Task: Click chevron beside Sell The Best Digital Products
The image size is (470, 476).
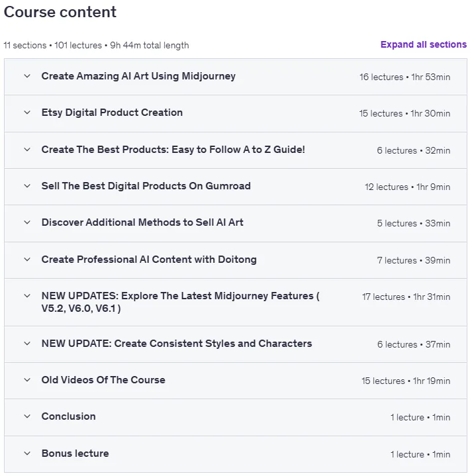Action: click(x=27, y=186)
